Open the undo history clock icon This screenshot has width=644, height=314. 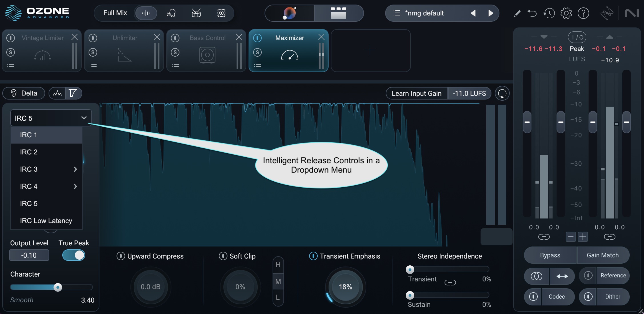point(549,13)
